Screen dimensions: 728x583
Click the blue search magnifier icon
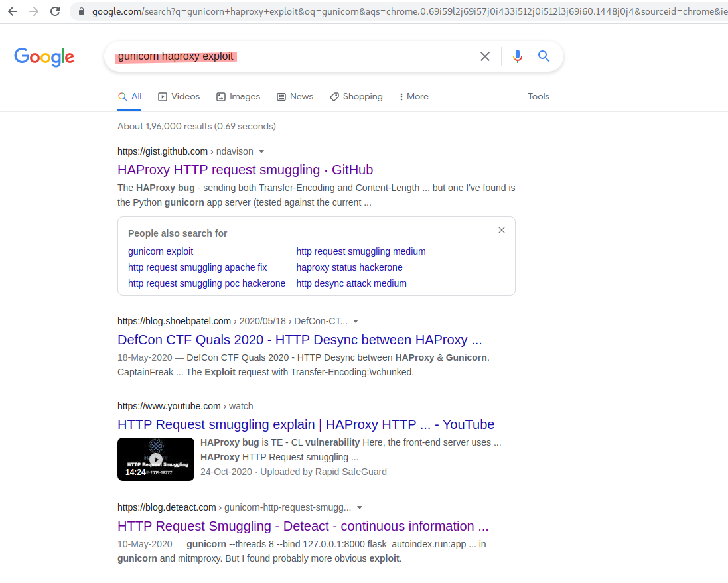(x=544, y=56)
